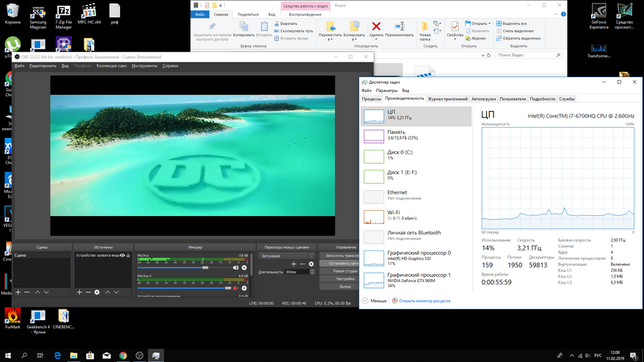Expand Move to (Переместить в) dropdown

pyautogui.click(x=330, y=40)
